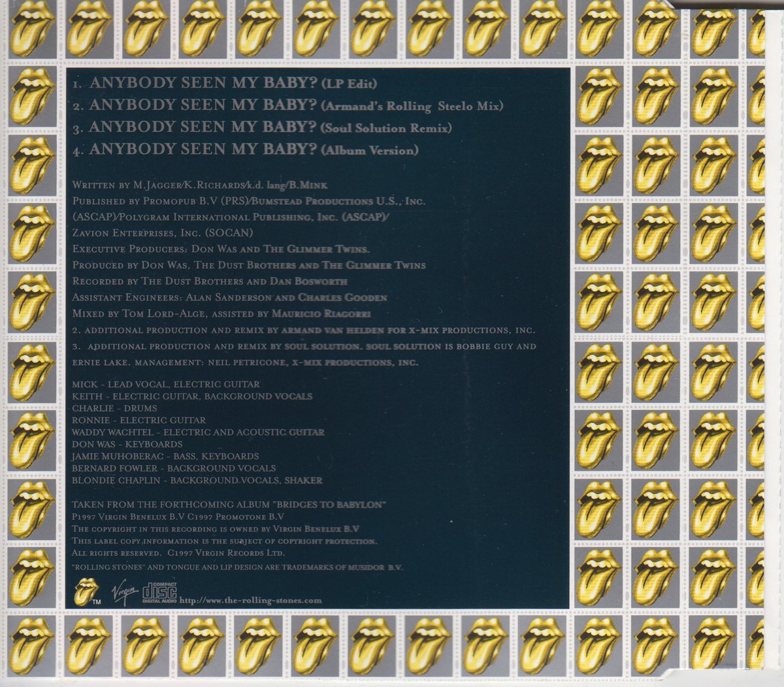784x687 pixels.
Task: Click 'Charlie - Drums' line
Action: click(x=114, y=408)
